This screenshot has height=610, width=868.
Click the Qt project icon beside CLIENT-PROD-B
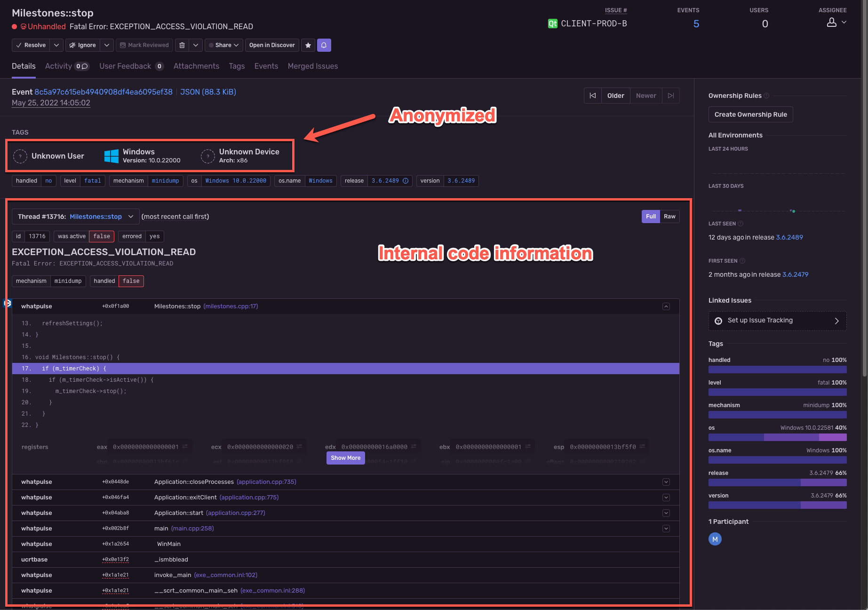pyautogui.click(x=552, y=23)
